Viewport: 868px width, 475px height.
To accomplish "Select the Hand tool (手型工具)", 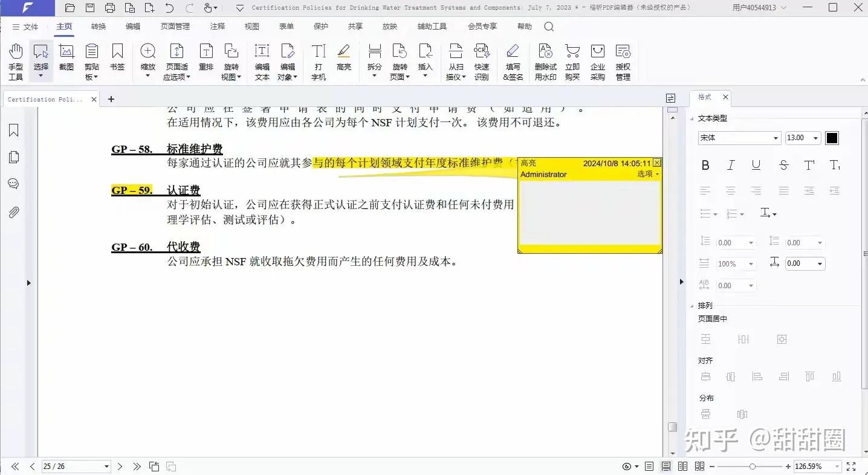I will tap(16, 62).
